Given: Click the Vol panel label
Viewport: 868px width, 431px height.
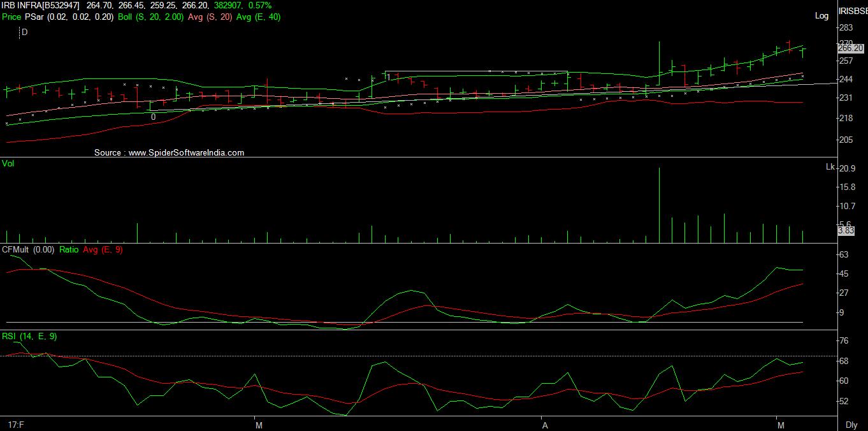Looking at the screenshot, I should pos(8,164).
